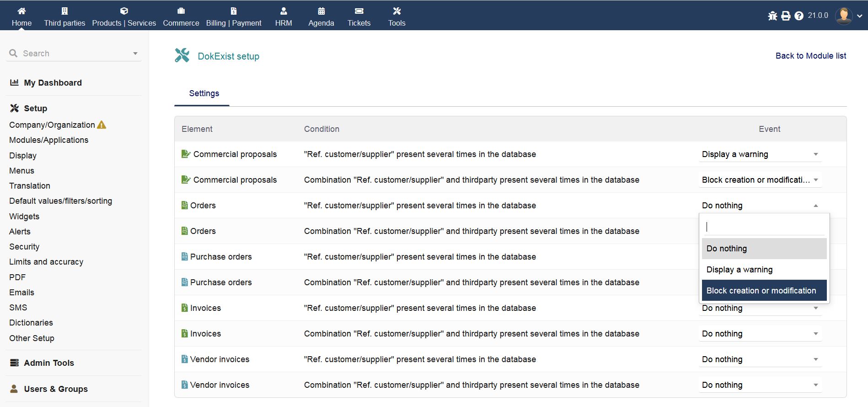
Task: Switch to the Settings tab
Action: [204, 93]
